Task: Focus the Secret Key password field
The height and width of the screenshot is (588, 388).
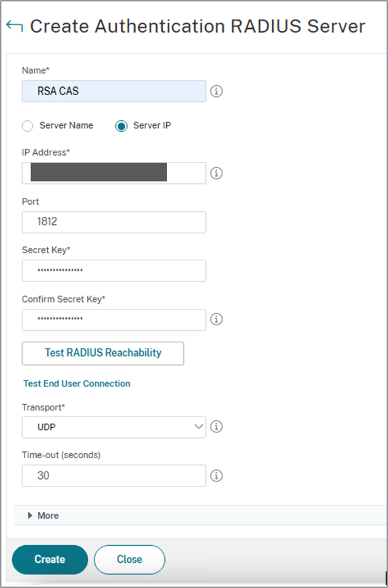Action: [x=114, y=271]
